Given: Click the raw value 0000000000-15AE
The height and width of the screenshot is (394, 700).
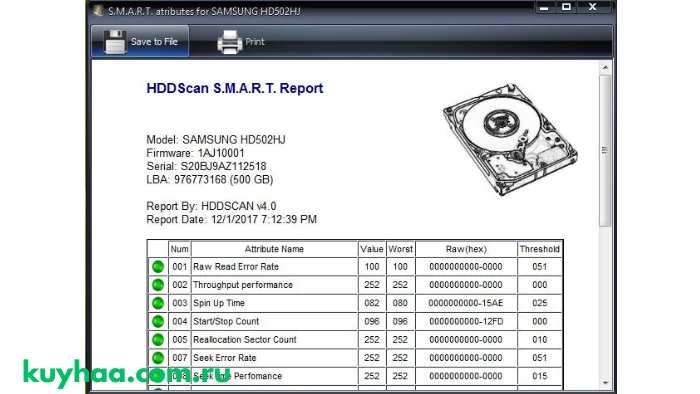Looking at the screenshot, I should click(x=466, y=303).
